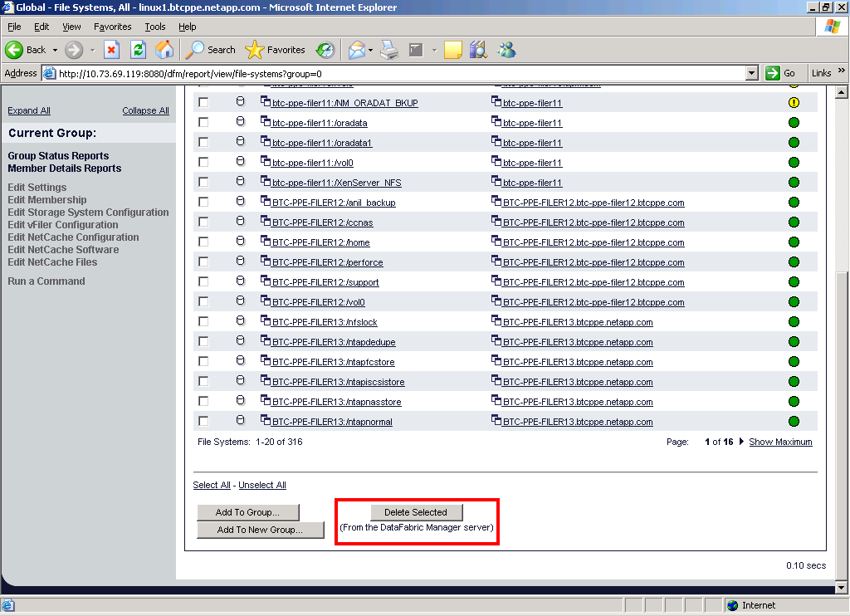The height and width of the screenshot is (616, 850).
Task: Click the Stop loading icon
Action: [111, 50]
